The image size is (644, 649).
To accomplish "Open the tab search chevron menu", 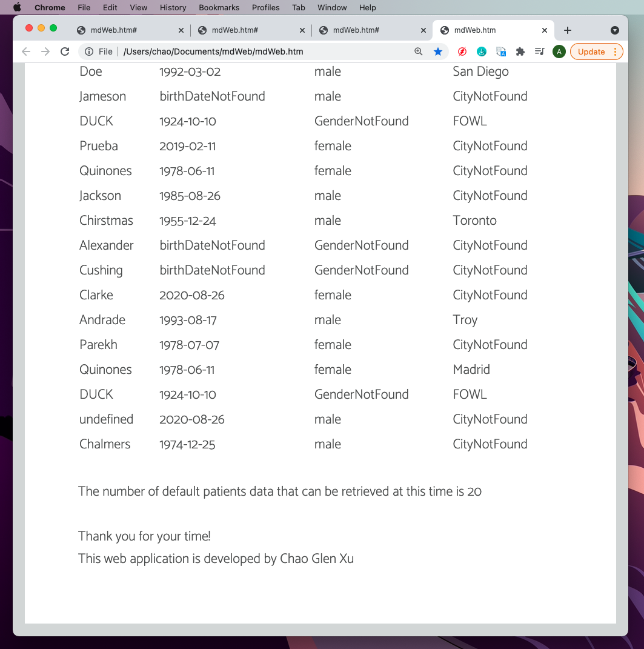I will [x=615, y=30].
